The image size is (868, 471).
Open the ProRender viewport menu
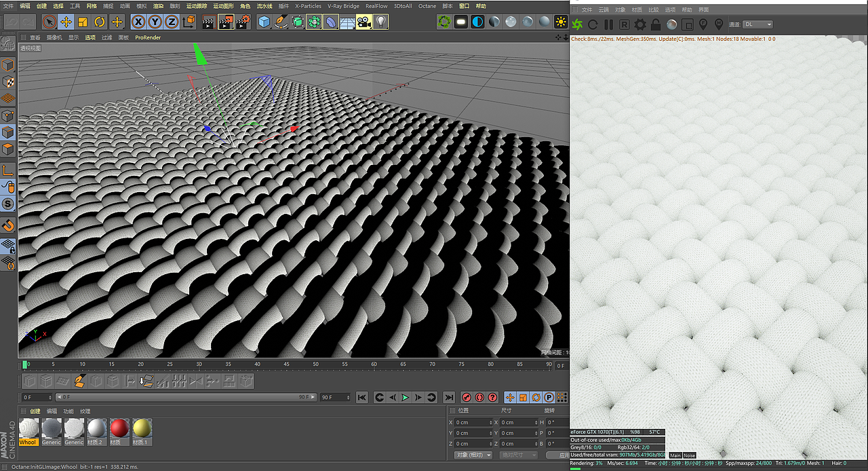pos(148,37)
